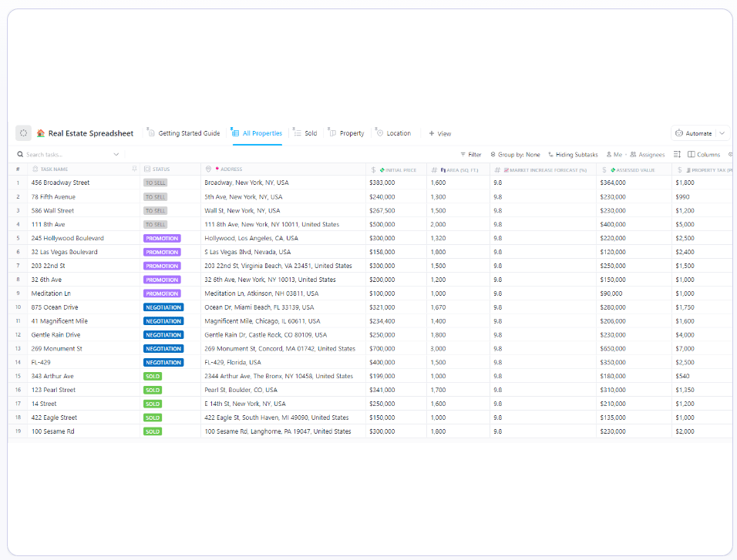
Task: Click the plus icon to add a View
Action: [432, 133]
